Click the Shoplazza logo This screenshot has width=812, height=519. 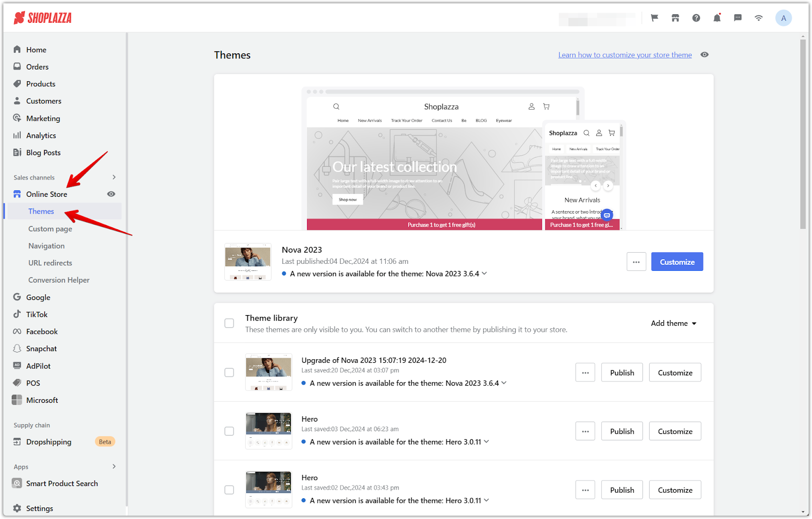[x=43, y=18]
